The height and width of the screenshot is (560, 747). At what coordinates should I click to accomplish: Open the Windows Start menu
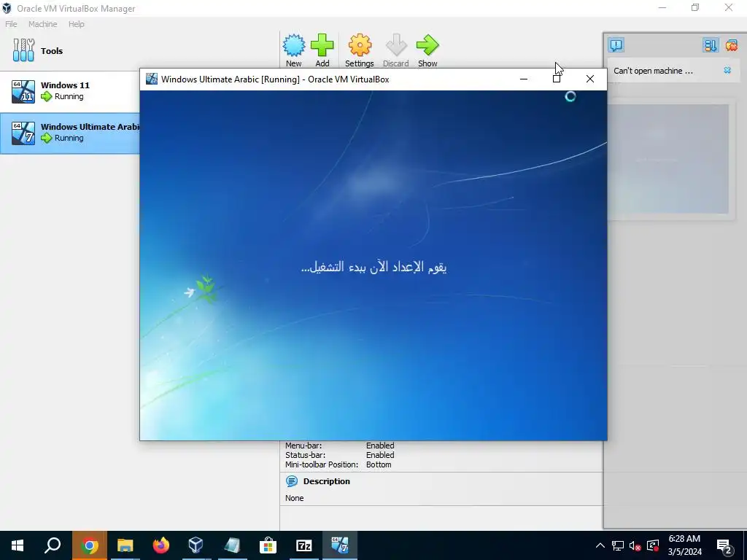(18, 545)
